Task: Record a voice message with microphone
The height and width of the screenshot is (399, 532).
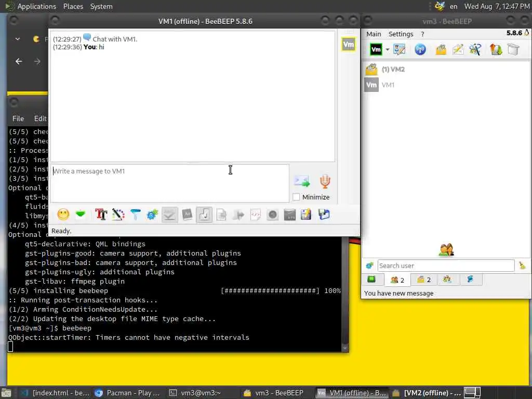Action: coord(325,181)
